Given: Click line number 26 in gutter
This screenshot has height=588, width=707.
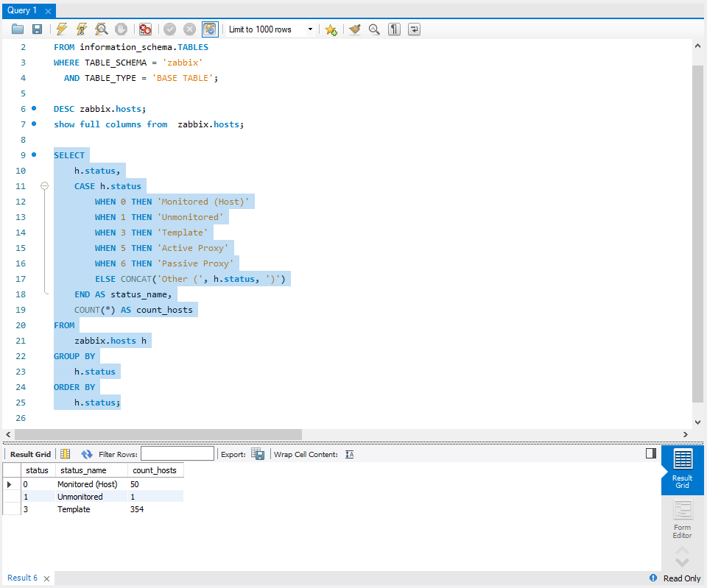Looking at the screenshot, I should (x=21, y=418).
